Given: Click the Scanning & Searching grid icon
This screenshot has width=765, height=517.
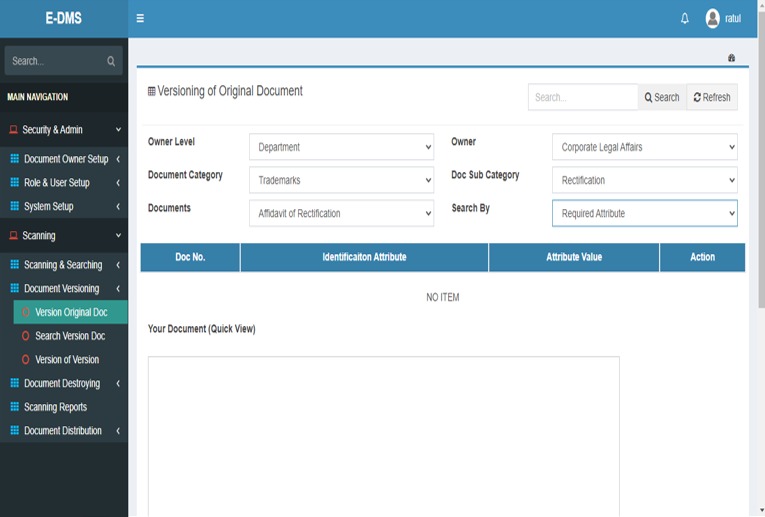Looking at the screenshot, I should pyautogui.click(x=15, y=264).
